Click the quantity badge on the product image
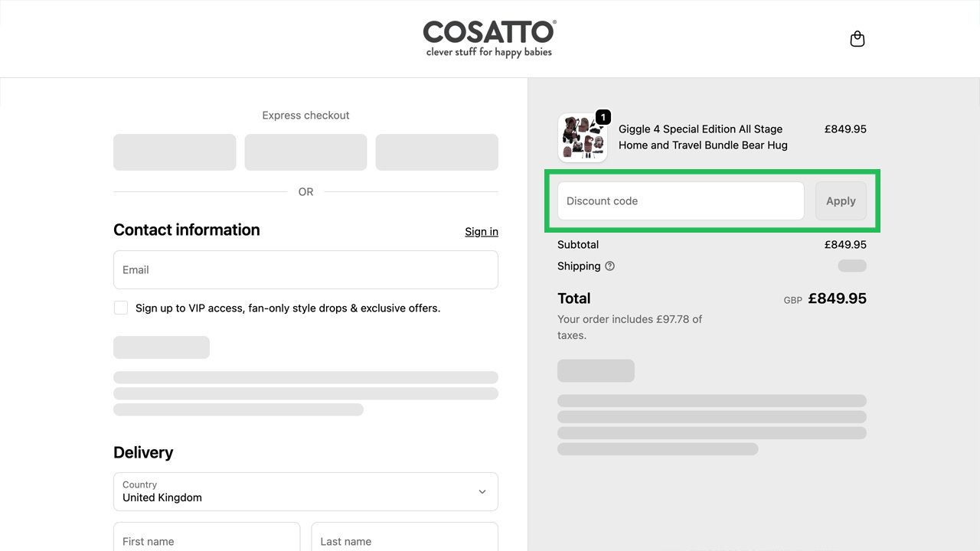The image size is (980, 551). (603, 117)
